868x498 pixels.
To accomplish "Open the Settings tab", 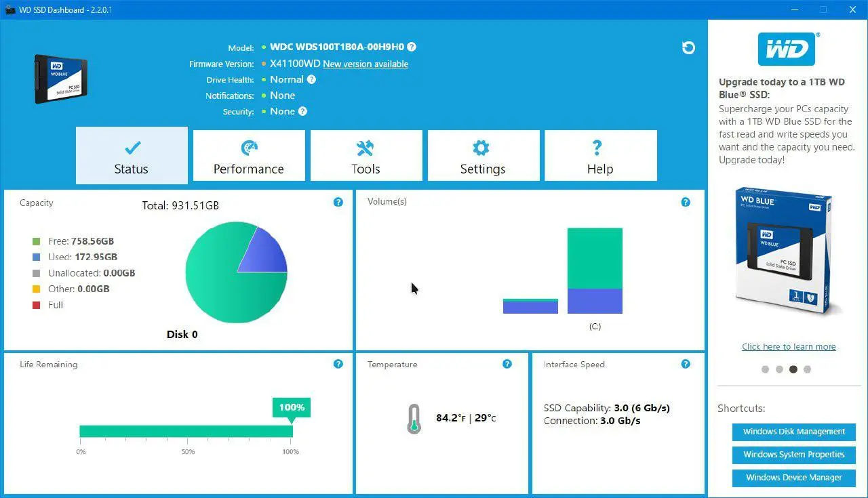I will click(x=484, y=156).
